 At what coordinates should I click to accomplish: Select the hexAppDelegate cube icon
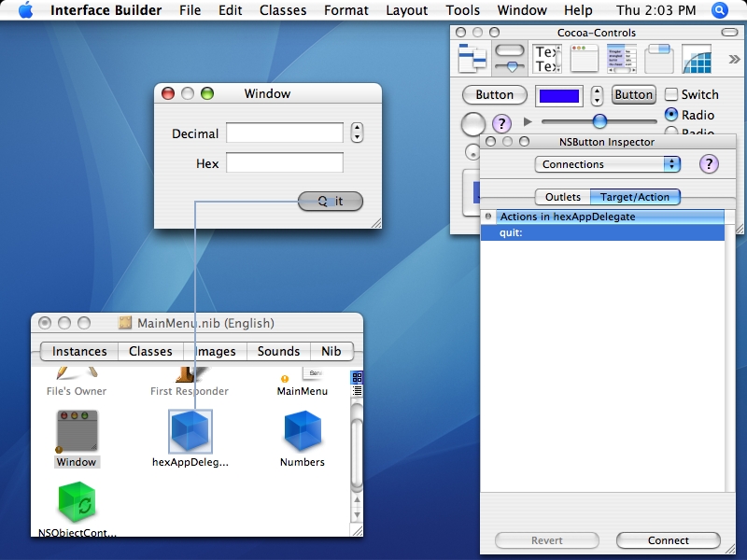(190, 431)
